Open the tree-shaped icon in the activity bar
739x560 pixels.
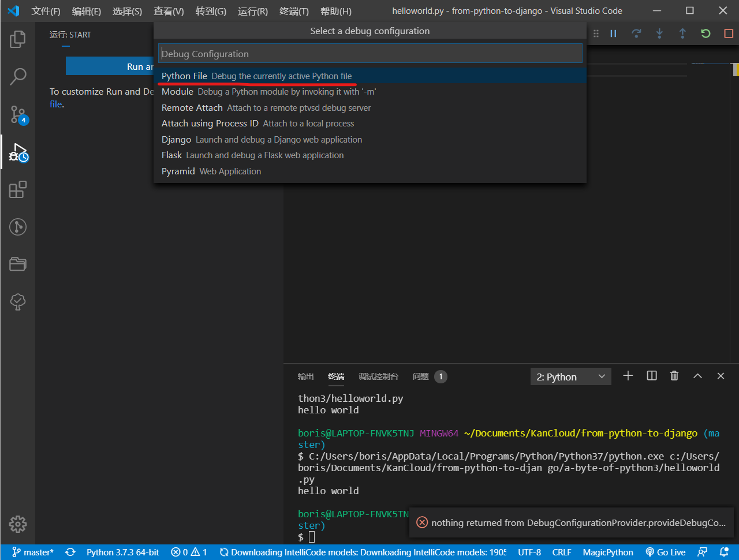[x=18, y=301]
